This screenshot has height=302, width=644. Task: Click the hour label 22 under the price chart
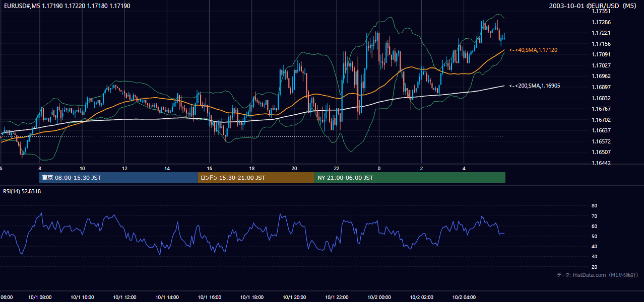337,169
